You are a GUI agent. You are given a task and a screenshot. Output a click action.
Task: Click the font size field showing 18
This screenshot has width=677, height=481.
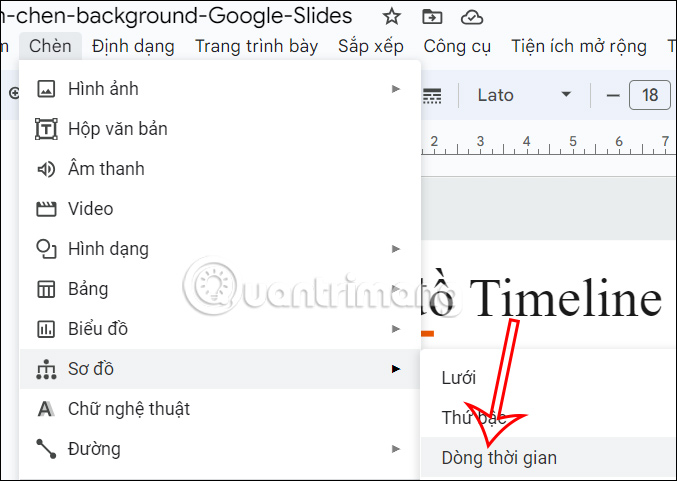(x=650, y=95)
